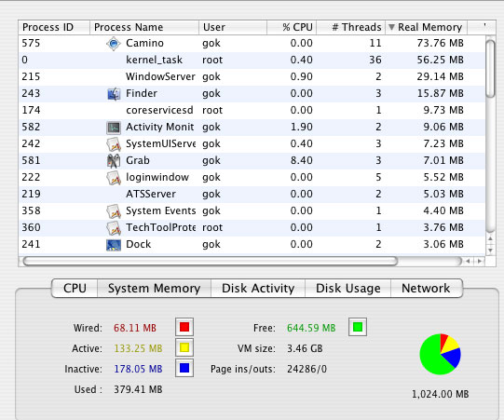This screenshot has height=420, width=504.
Task: Open the Disk Usage tab
Action: [347, 289]
